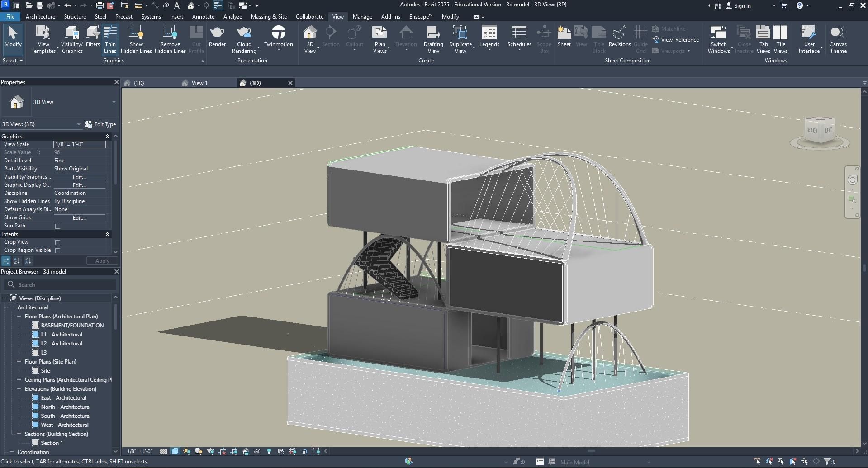Viewport: 868px width, 468px height.
Task: Click the Project Browser search field
Action: 60,284
